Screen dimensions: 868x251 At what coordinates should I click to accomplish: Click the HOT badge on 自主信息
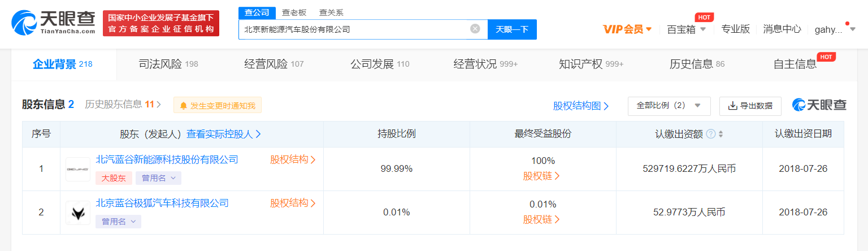click(x=826, y=57)
